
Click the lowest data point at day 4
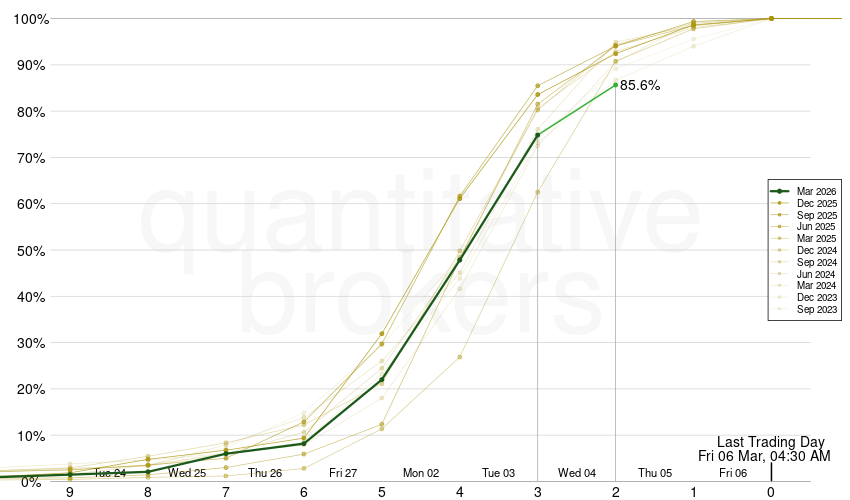[460, 357]
